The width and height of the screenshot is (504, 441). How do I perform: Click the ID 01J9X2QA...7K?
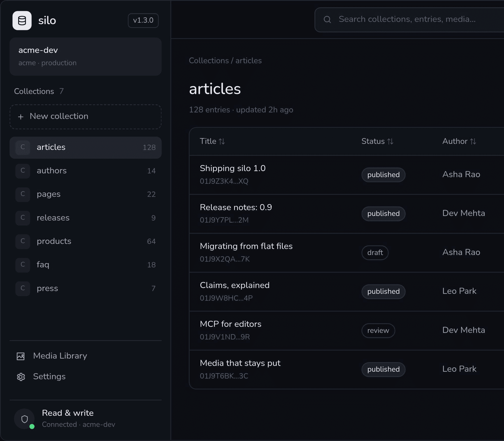point(225,259)
